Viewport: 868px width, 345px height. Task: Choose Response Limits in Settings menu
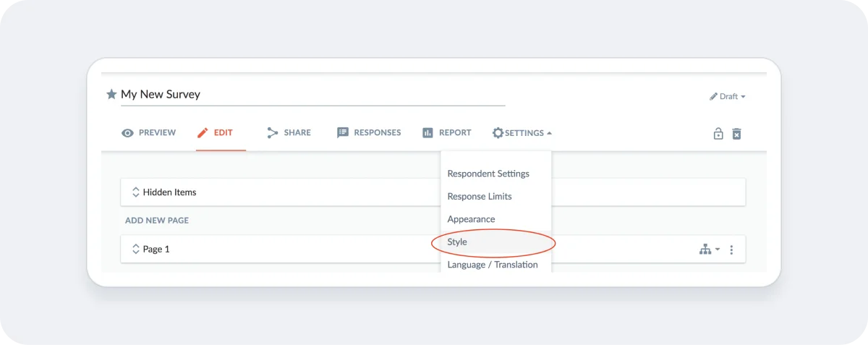480,197
